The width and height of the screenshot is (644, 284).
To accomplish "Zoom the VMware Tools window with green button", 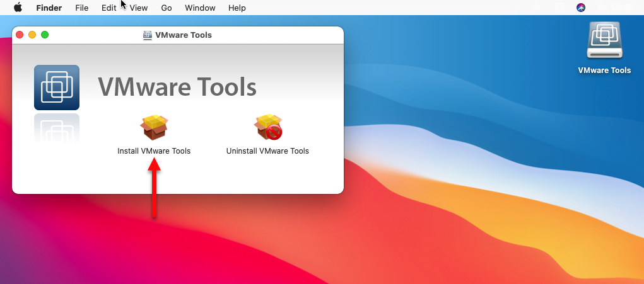I will 45,35.
